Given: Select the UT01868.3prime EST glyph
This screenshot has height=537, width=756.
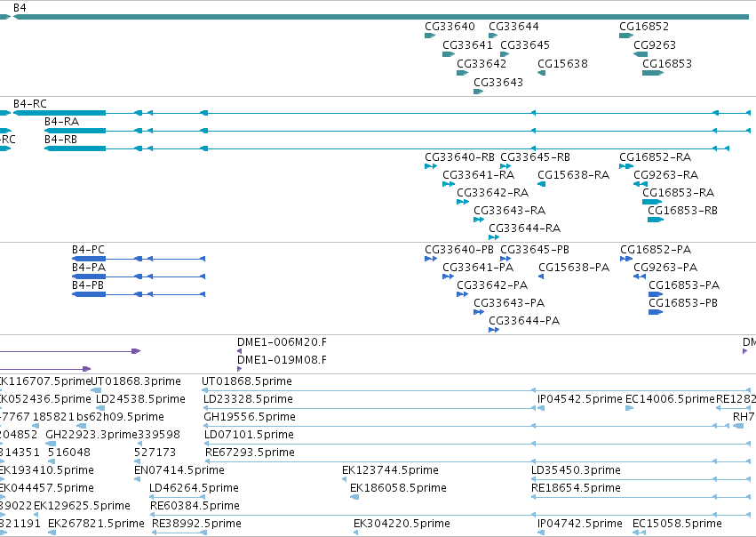Looking at the screenshot, I should (x=96, y=391).
